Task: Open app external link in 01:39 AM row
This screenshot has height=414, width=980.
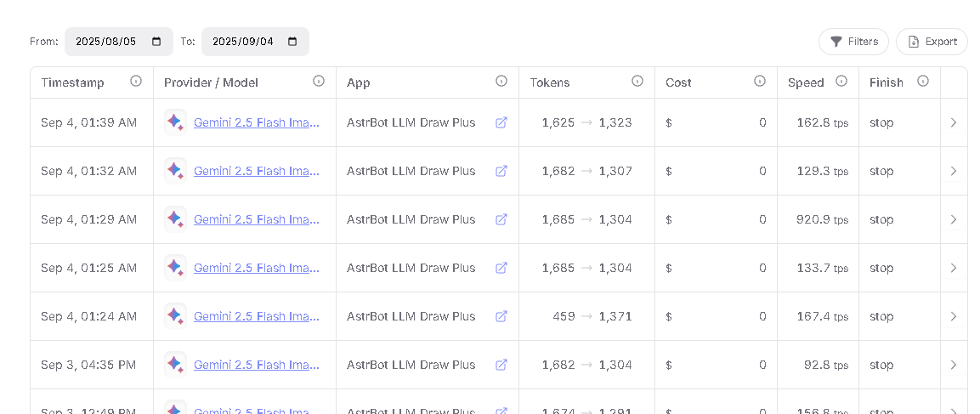Action: pyautogui.click(x=501, y=122)
